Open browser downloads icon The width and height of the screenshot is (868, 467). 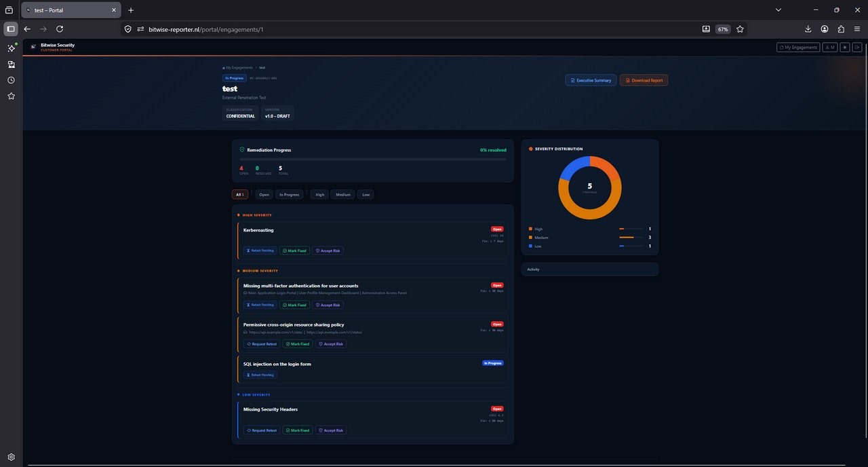pyautogui.click(x=808, y=29)
